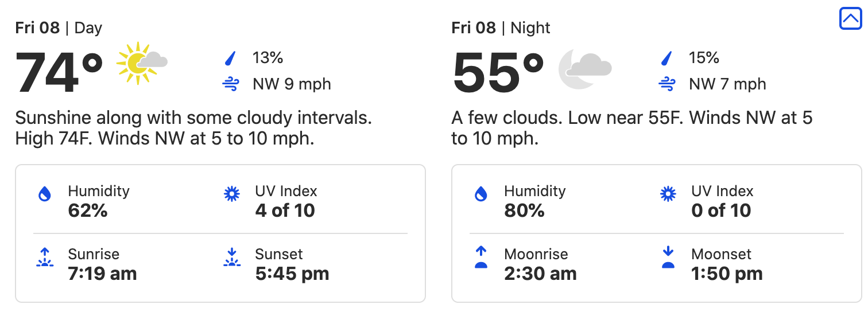Click the night wind icon
The height and width of the screenshot is (312, 868).
coord(666,85)
